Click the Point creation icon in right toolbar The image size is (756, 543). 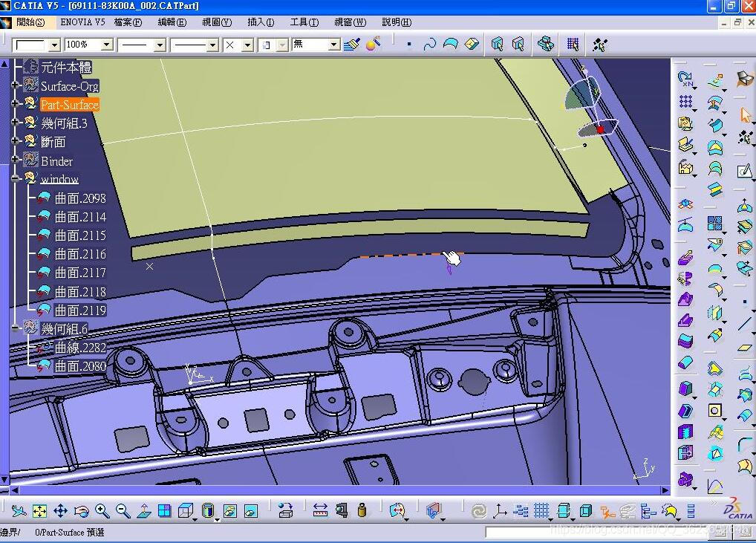(746, 302)
